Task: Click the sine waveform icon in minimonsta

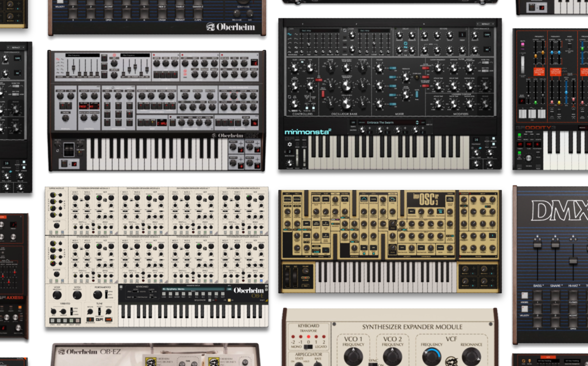Action: pyautogui.click(x=289, y=34)
